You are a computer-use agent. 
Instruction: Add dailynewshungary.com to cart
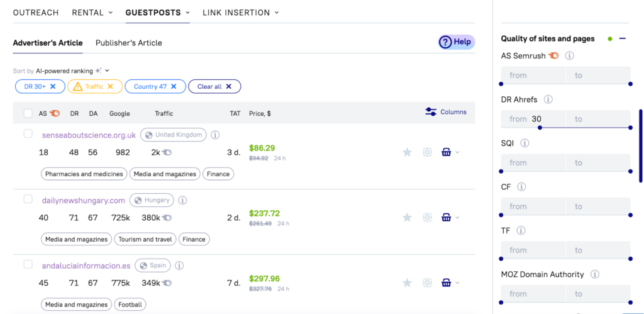(447, 217)
